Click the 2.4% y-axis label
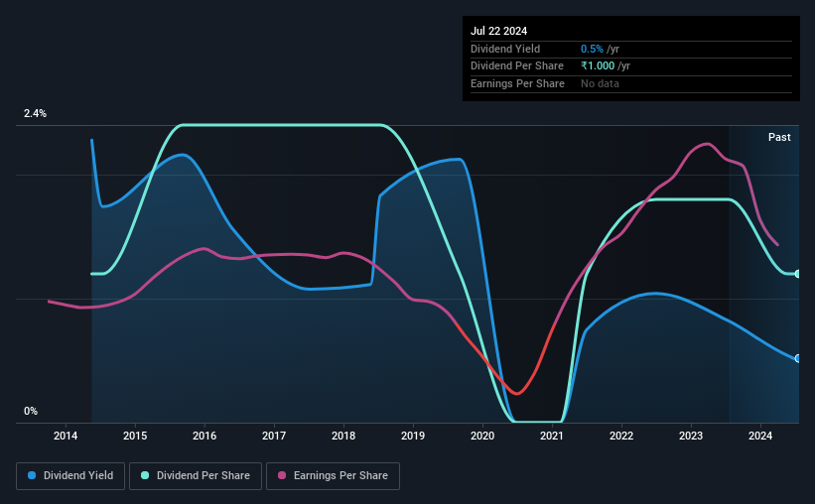Image resolution: width=815 pixels, height=504 pixels. 35,113
